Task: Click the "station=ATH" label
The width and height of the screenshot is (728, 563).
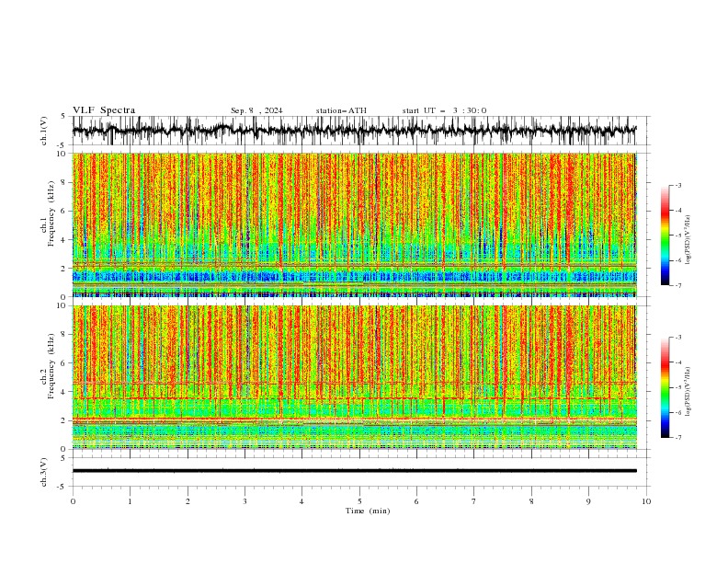Action: [341, 110]
